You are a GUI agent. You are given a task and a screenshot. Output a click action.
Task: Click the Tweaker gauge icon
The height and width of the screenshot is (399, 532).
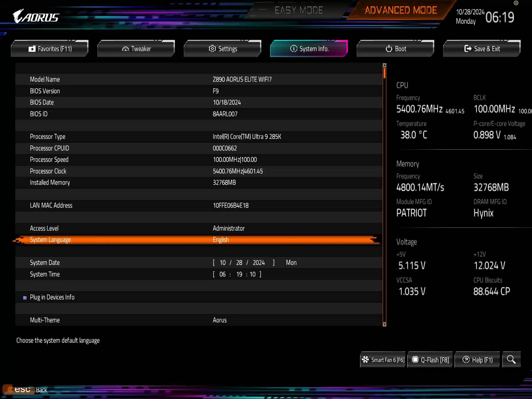pos(125,49)
